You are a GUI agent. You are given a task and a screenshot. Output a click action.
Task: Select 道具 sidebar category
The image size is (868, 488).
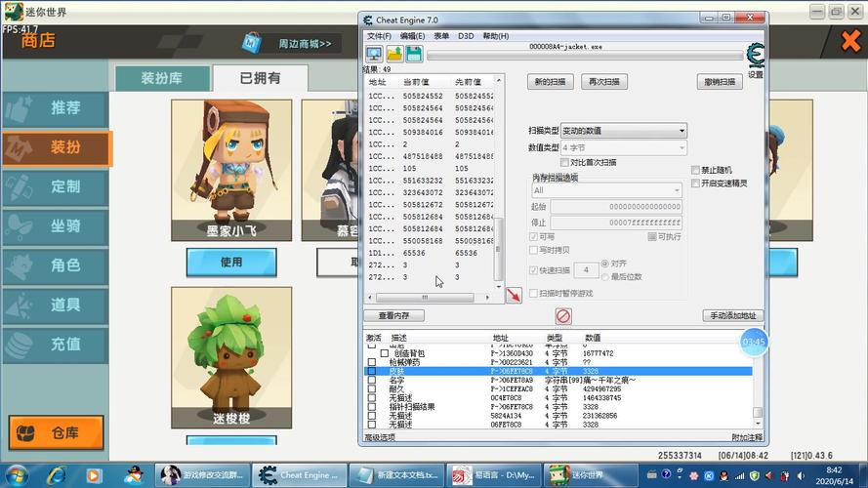(56, 305)
